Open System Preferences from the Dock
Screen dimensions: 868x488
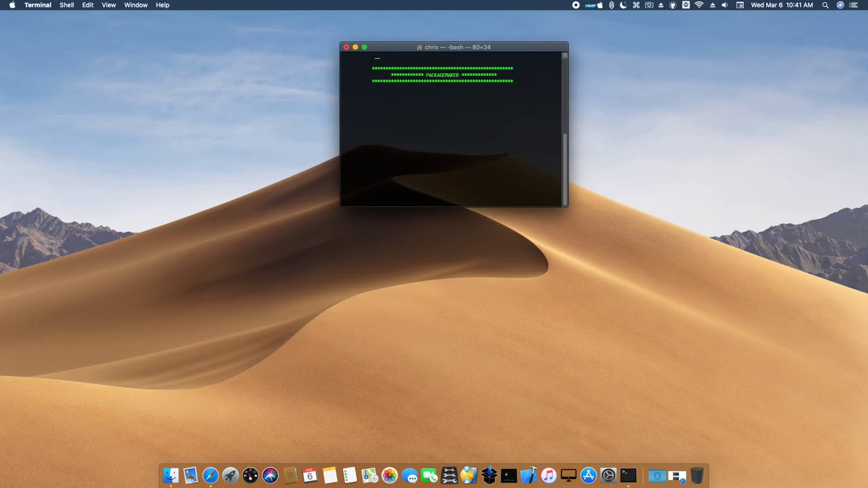pyautogui.click(x=608, y=475)
